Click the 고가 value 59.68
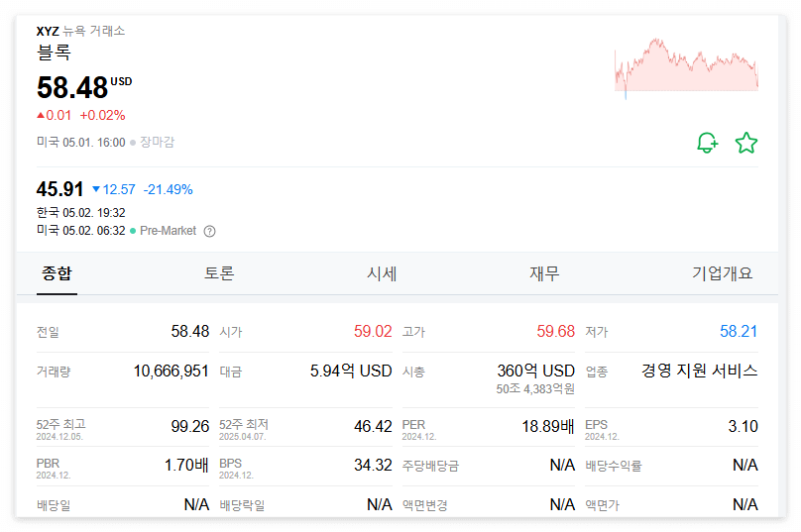801x532 pixels. pos(556,331)
